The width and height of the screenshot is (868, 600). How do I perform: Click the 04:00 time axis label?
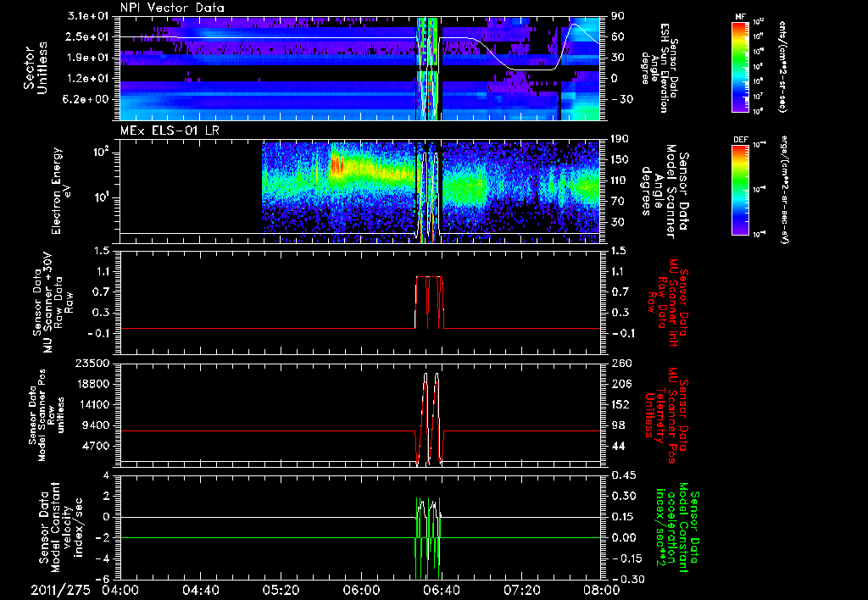120,590
